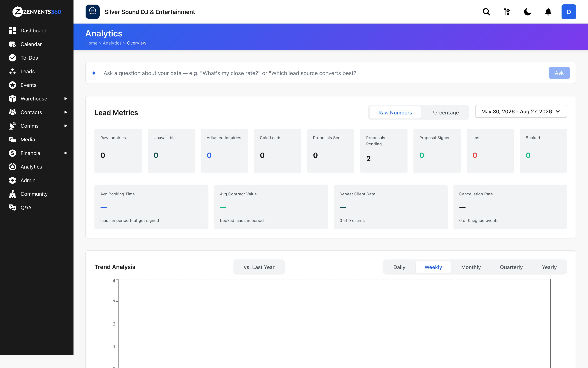Click the Proposals Sent metric card
The height and width of the screenshot is (368, 588).
[330, 151]
